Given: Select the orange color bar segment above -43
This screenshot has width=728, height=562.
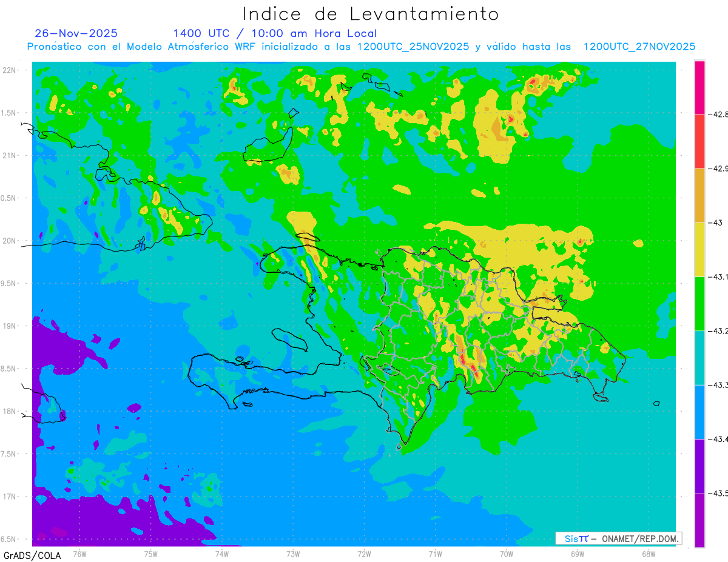Looking at the screenshot, I should tap(700, 195).
